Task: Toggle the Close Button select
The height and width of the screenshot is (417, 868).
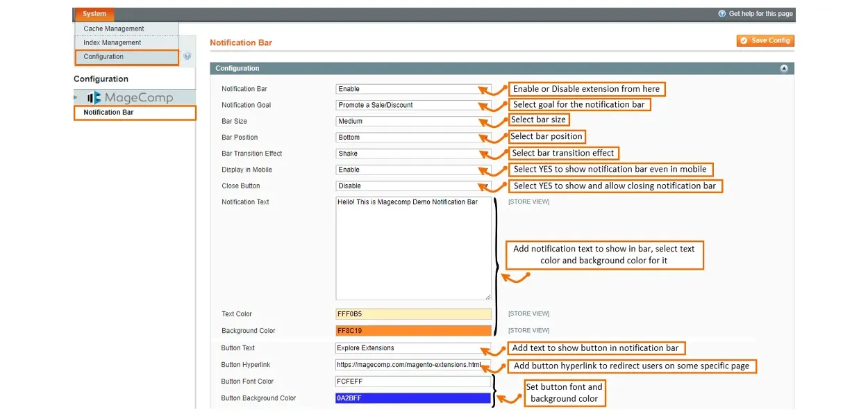Action: (412, 186)
